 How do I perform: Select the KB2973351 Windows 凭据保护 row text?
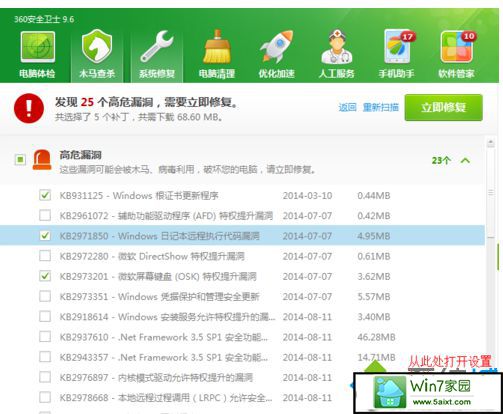coord(159,297)
